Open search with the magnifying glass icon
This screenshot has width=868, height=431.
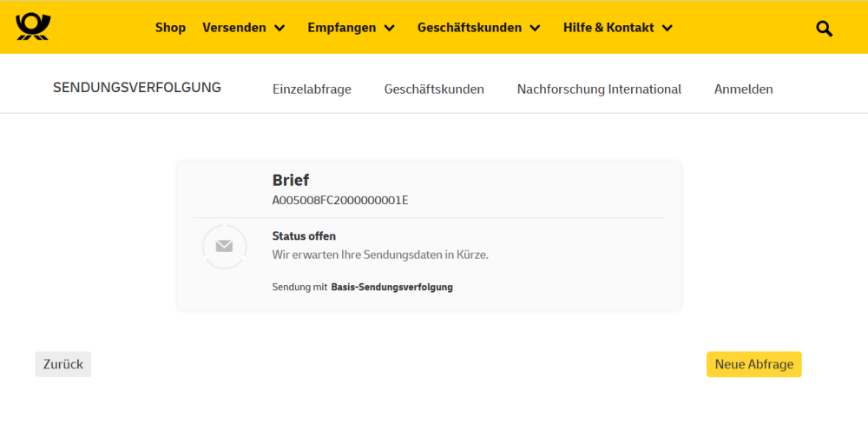(x=824, y=28)
